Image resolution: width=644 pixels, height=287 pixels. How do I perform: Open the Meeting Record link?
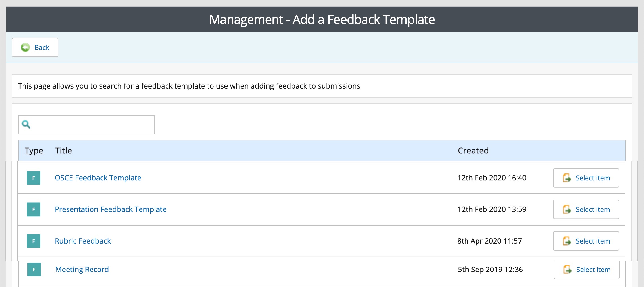[82, 270]
